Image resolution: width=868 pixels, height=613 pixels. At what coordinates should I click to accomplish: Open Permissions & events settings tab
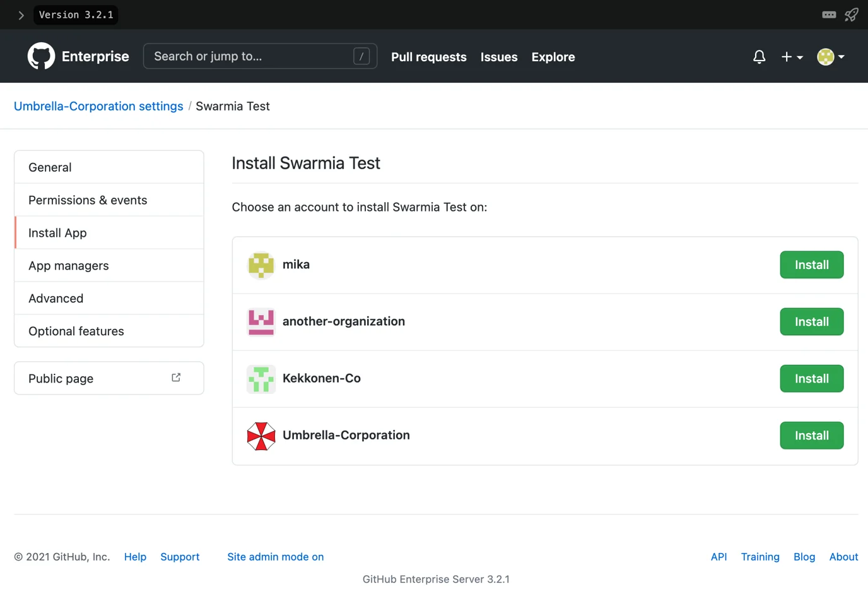point(88,200)
